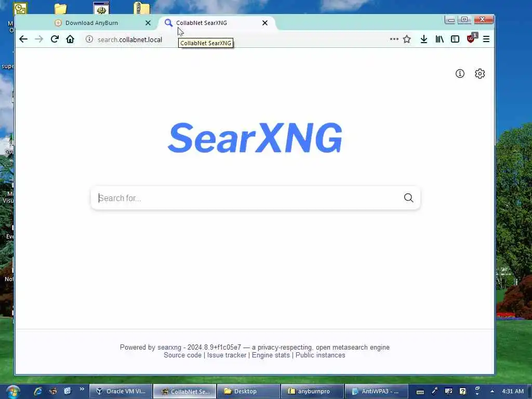This screenshot has width=532, height=399.
Task: Open the SearXNG about info icon
Action: (460, 74)
